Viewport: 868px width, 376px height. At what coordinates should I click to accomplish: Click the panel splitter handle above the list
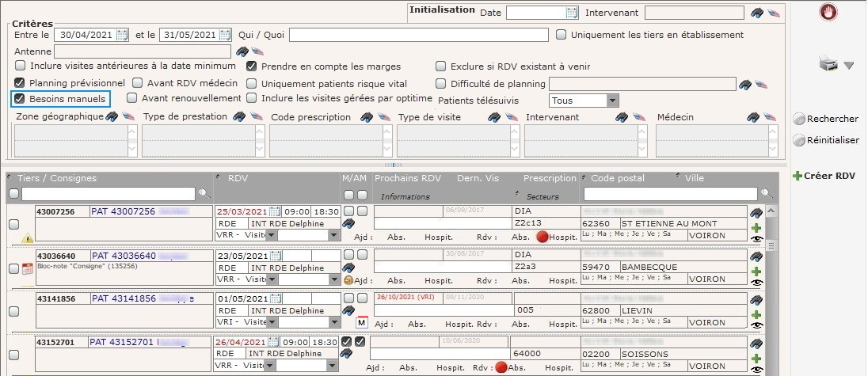click(x=394, y=164)
